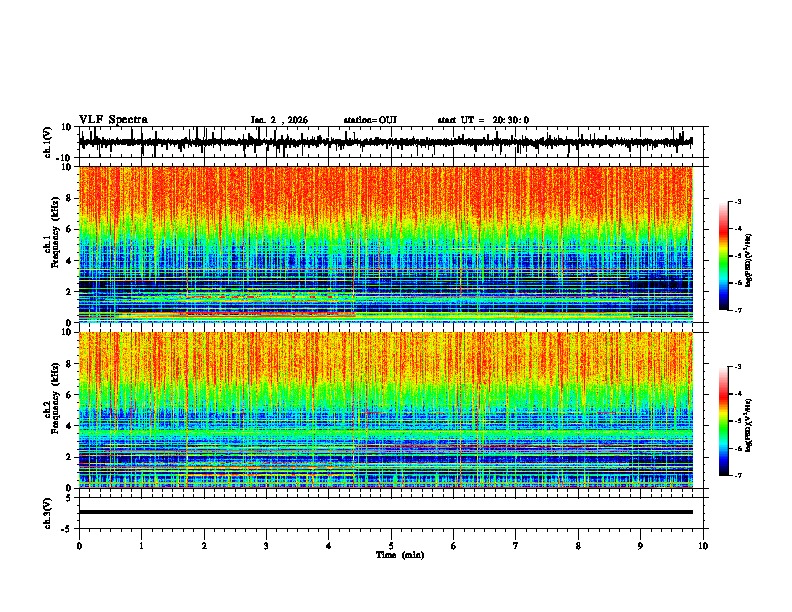Click the "-7" label below ch.2 colorbar
Viewport: 792px width, 612px height.
[738, 475]
